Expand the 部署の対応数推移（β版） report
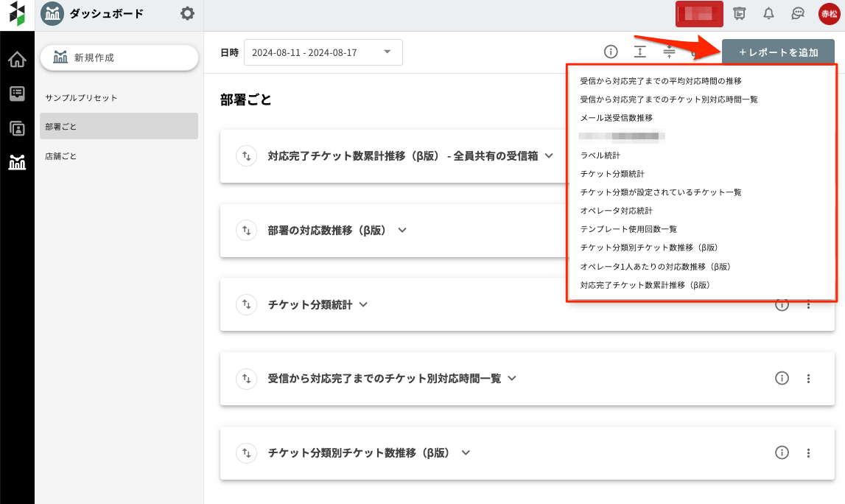845x504 pixels. click(x=402, y=230)
